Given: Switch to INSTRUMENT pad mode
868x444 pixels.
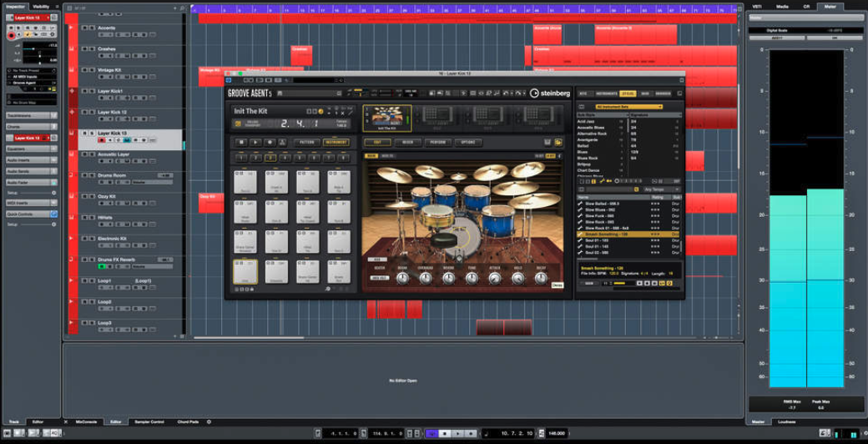Looking at the screenshot, I should tap(336, 142).
